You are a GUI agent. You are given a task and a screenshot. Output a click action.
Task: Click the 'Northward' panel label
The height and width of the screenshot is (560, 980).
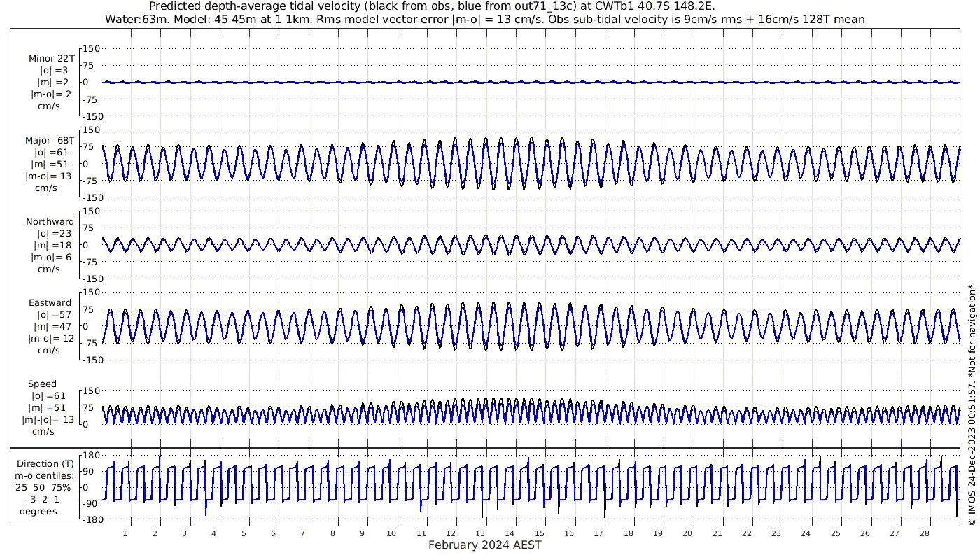pyautogui.click(x=50, y=222)
